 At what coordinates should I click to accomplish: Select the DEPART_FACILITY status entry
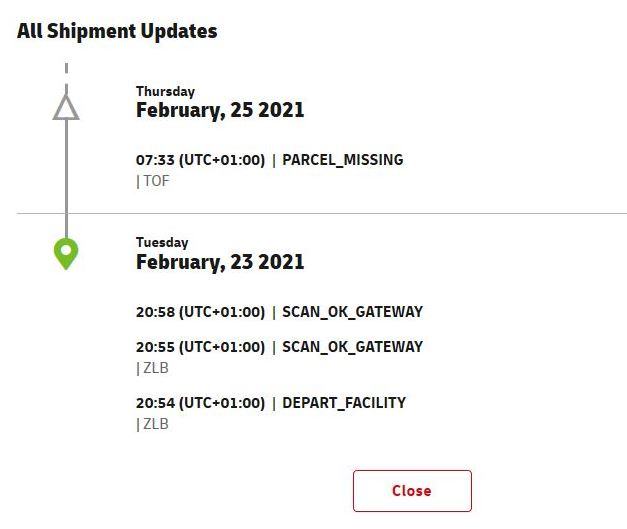pyautogui.click(x=344, y=403)
